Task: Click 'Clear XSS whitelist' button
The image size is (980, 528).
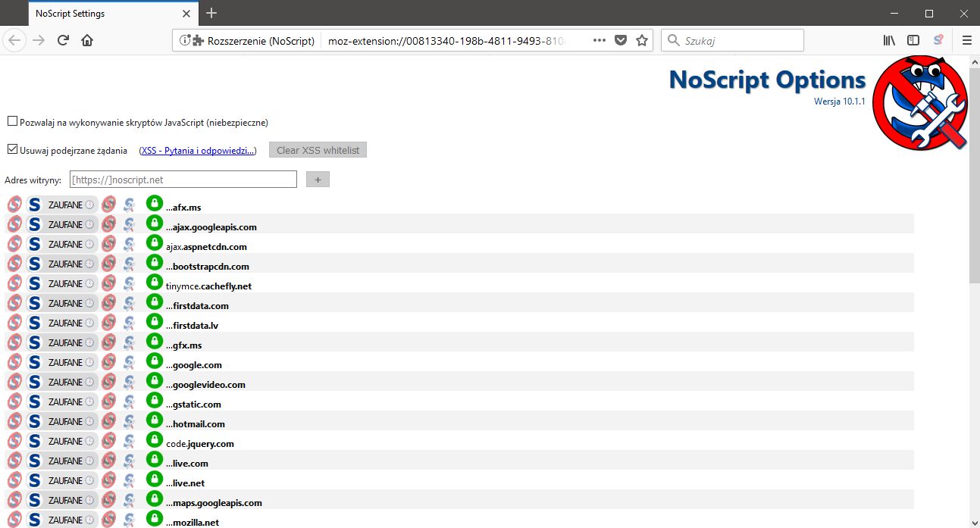Action: click(318, 150)
